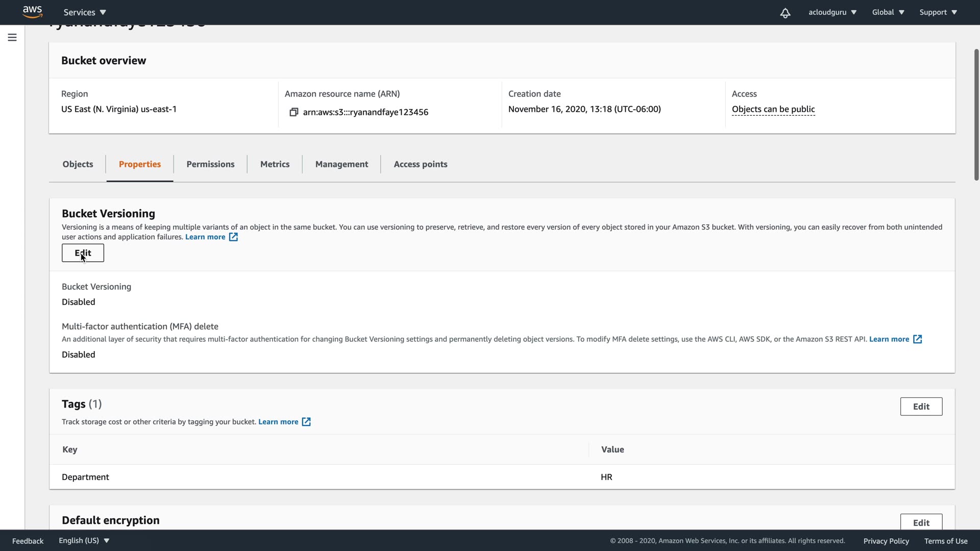The width and height of the screenshot is (980, 551).
Task: Click external link icon after Tags Learn more
Action: tap(306, 422)
